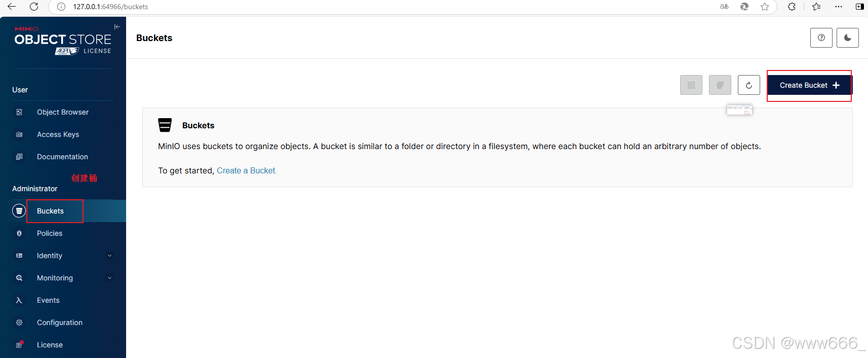
Task: Open the License page icon
Action: point(19,345)
